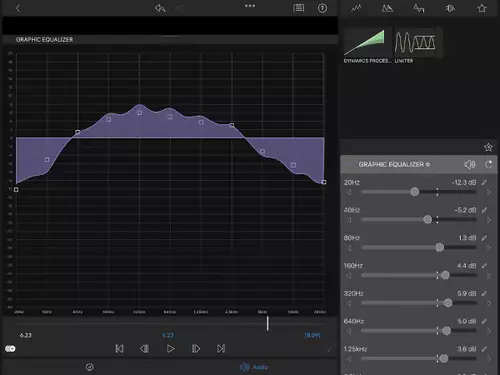
Task: Open the third effects category tab
Action: coord(419,8)
